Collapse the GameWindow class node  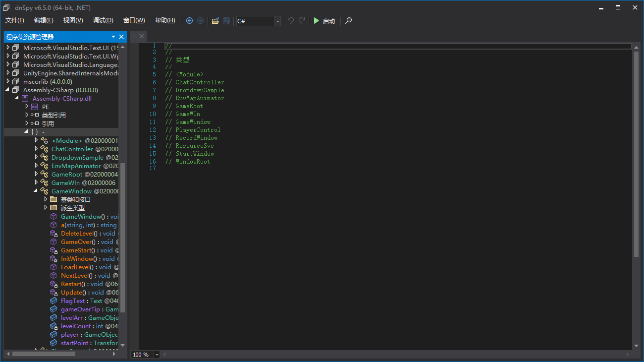[x=36, y=191]
